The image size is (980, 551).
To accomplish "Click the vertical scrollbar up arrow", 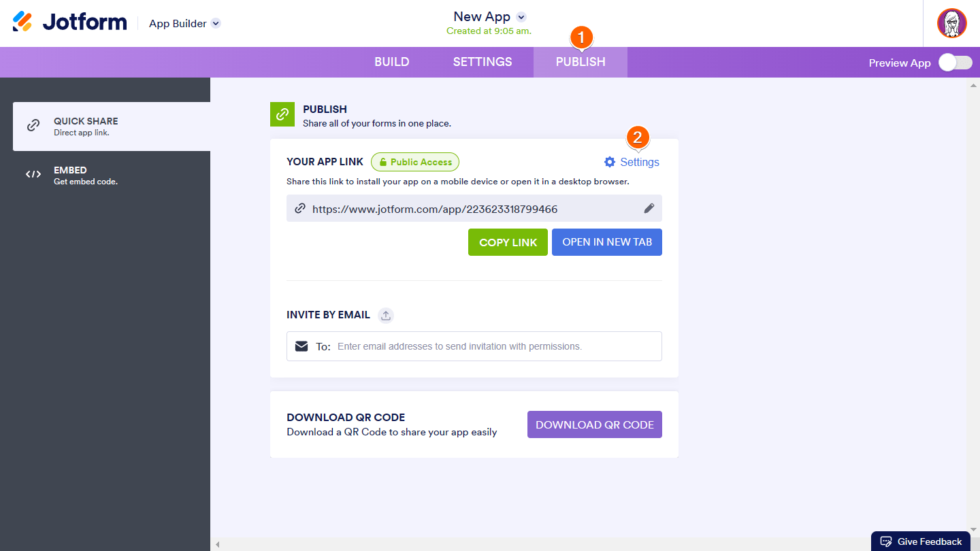I will (973, 84).
